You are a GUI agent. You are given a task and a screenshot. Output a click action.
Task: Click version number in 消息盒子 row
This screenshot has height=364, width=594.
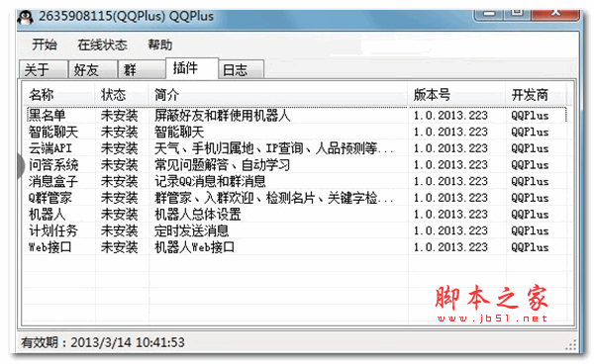(450, 181)
